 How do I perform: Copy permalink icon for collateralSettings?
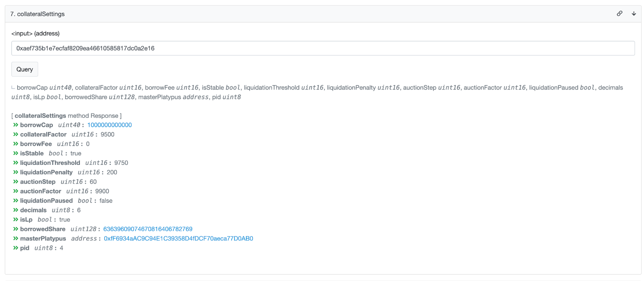point(619,14)
